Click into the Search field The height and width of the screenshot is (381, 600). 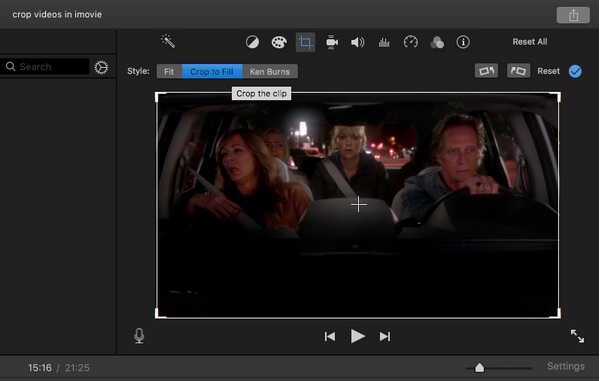click(45, 67)
